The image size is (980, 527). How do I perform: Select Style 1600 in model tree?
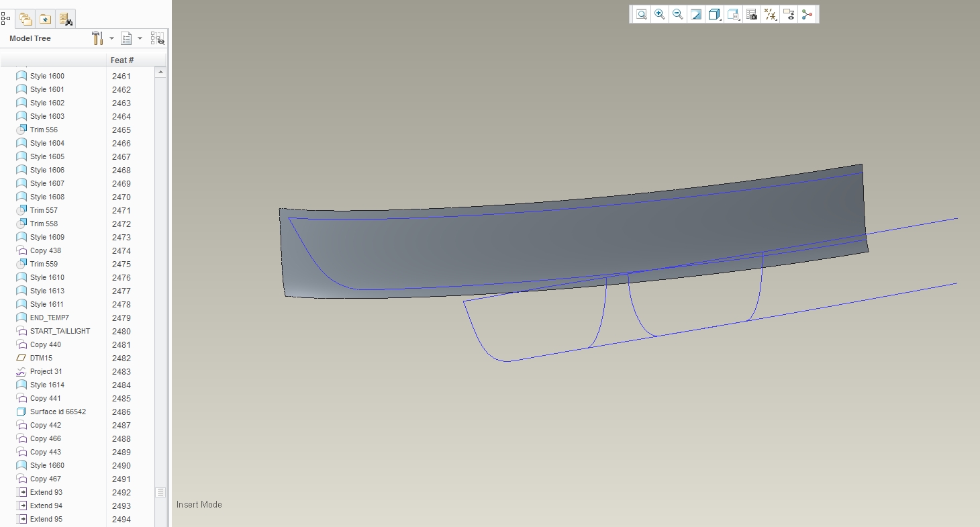[x=47, y=76]
